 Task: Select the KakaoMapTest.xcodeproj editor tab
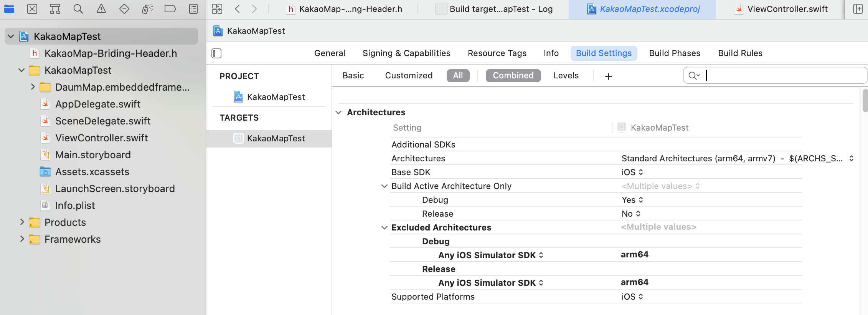642,9
